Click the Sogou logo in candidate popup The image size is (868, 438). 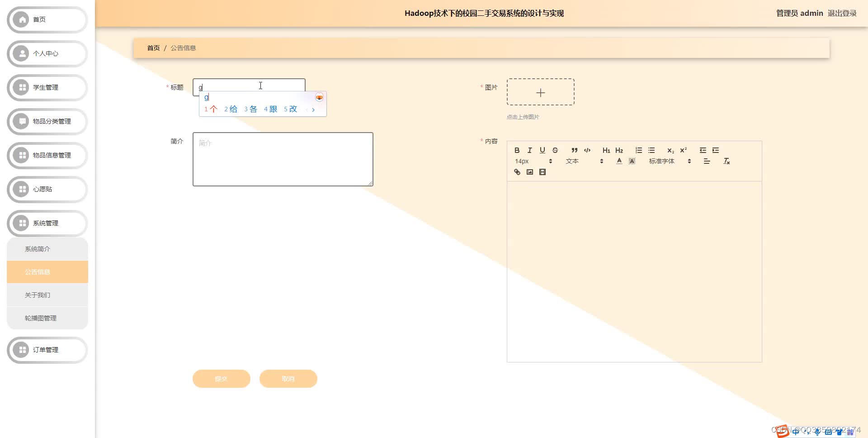(x=319, y=97)
